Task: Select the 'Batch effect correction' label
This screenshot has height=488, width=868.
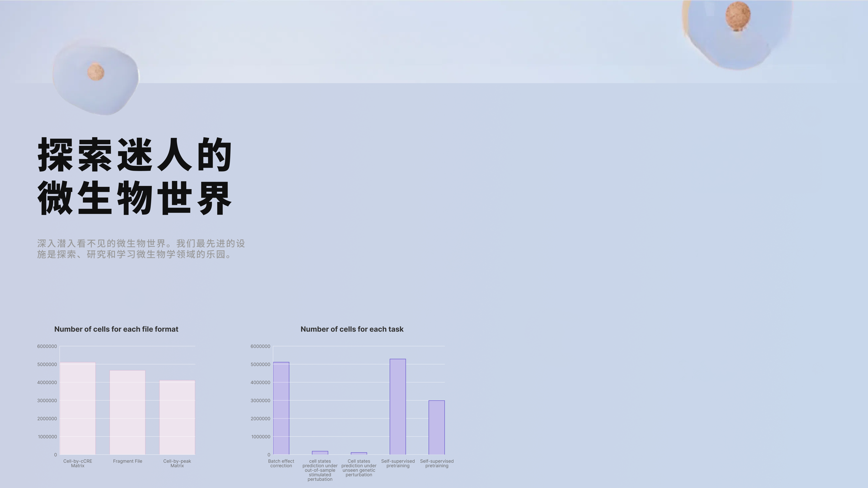Action: tap(281, 463)
